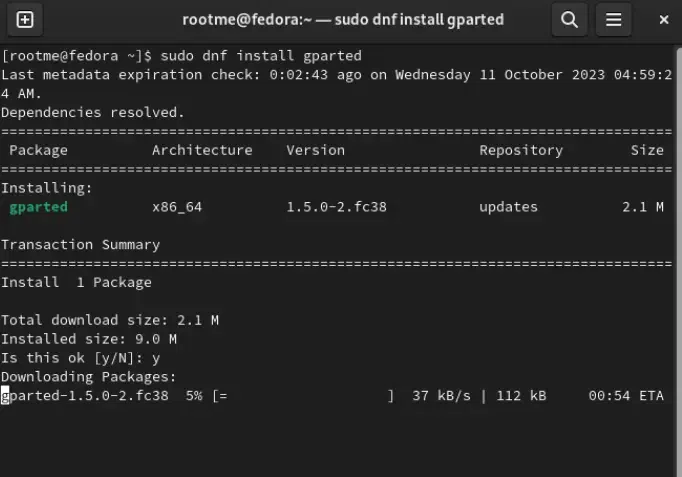Screen dimensions: 682x477
Task: Click the 'Dependencies resolved.' line
Action: [x=93, y=113]
